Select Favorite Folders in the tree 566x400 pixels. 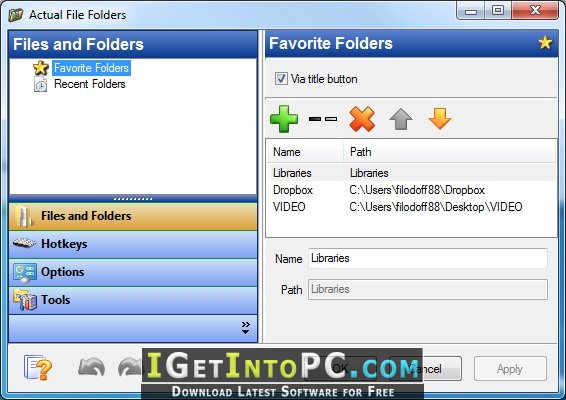click(x=91, y=68)
